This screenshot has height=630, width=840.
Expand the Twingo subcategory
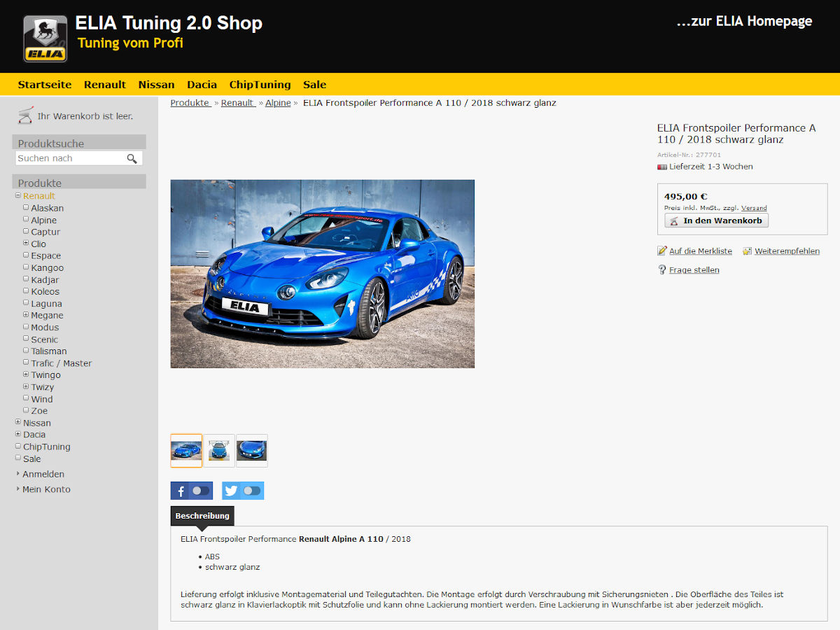(26, 374)
